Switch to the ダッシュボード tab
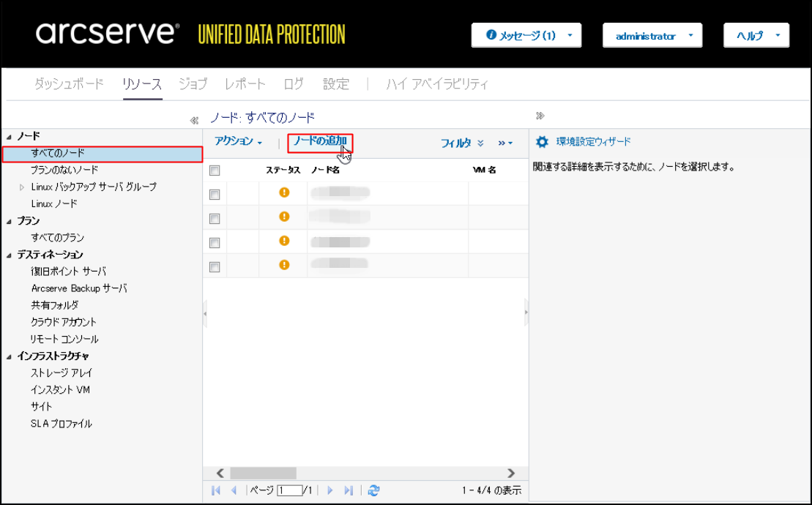Image resolution: width=812 pixels, height=505 pixels. [x=69, y=84]
